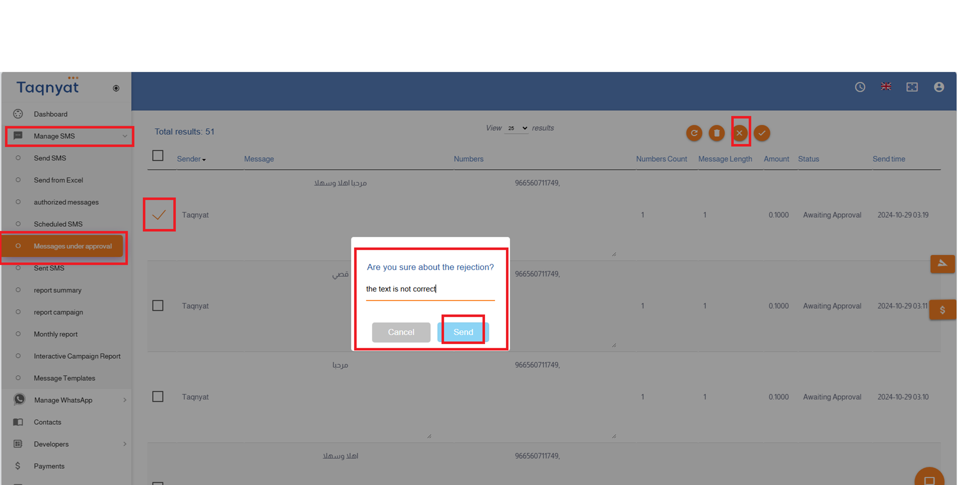Image resolution: width=980 pixels, height=485 pixels.
Task: Toggle the select-all checkbox in table header
Action: click(x=158, y=156)
